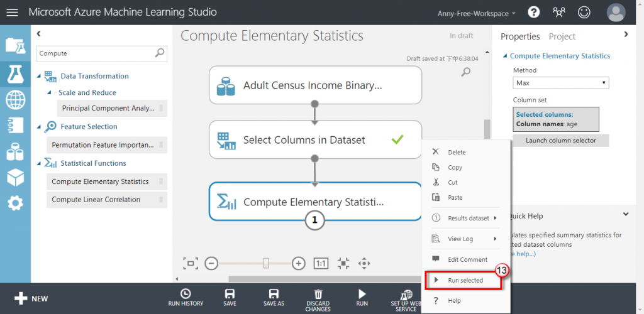Switch to the Properties tab
The width and height of the screenshot is (644, 314).
click(520, 36)
